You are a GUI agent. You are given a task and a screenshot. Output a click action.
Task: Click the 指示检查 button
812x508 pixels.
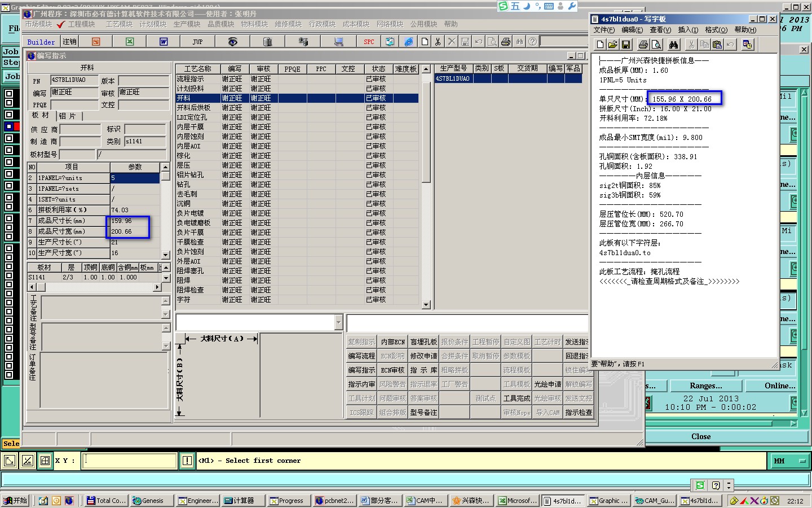point(579,413)
